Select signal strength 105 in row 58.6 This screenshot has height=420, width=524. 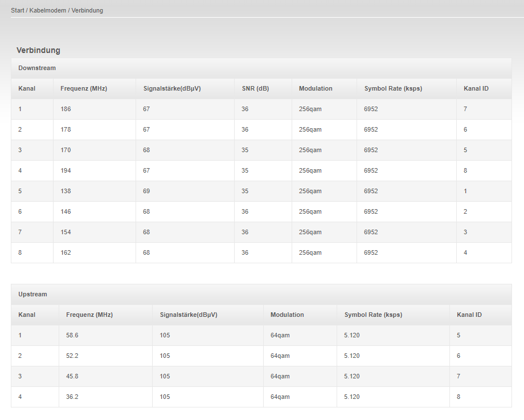coord(165,335)
